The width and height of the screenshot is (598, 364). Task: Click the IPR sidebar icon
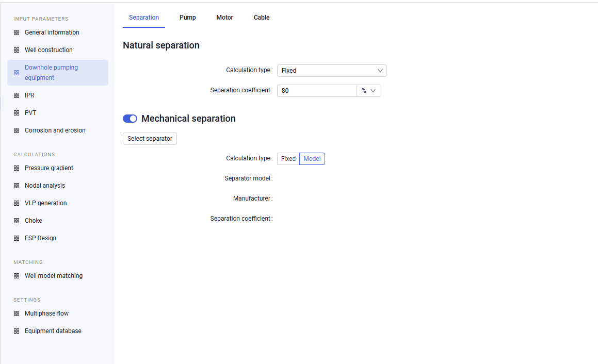coord(17,96)
